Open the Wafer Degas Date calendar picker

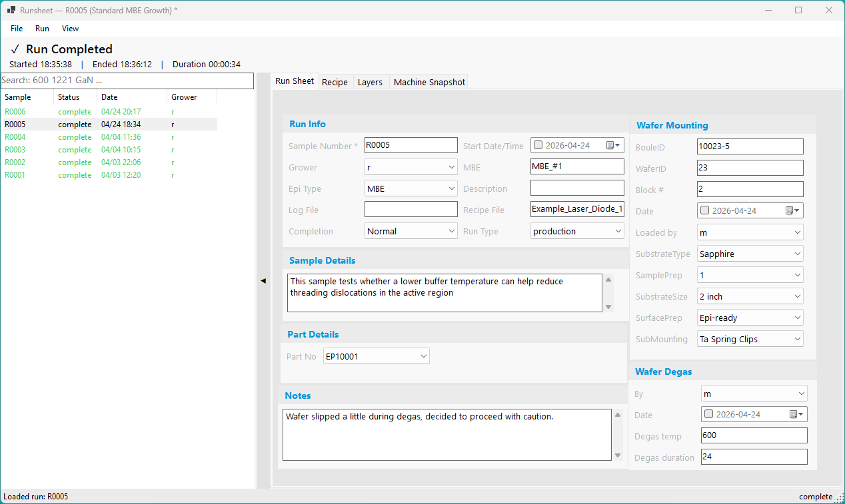[797, 414]
